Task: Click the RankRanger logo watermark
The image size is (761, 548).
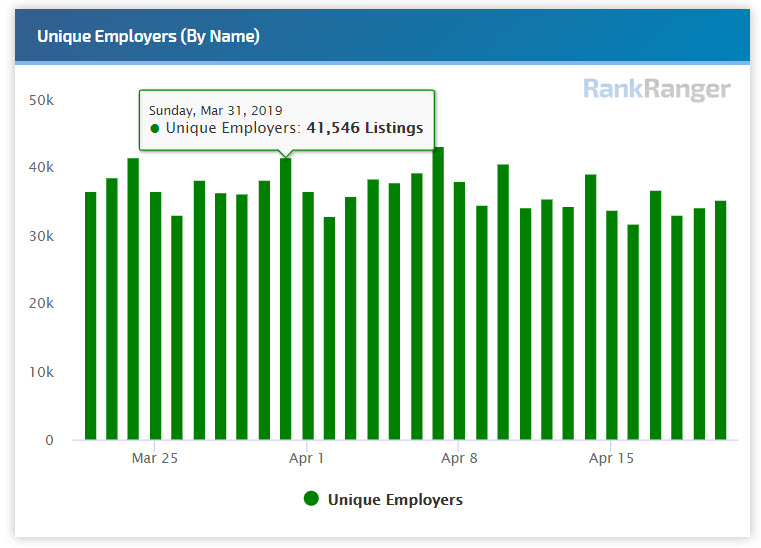Action: pyautogui.click(x=656, y=90)
